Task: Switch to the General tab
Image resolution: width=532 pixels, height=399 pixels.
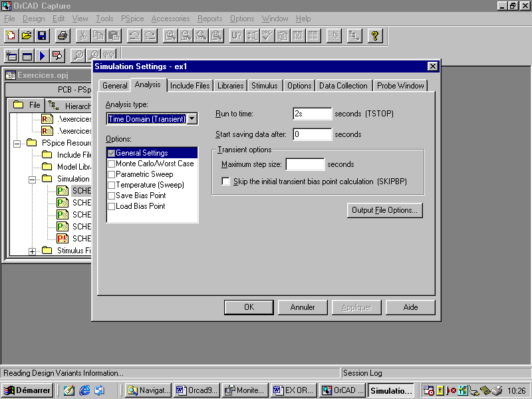Action: 114,86
